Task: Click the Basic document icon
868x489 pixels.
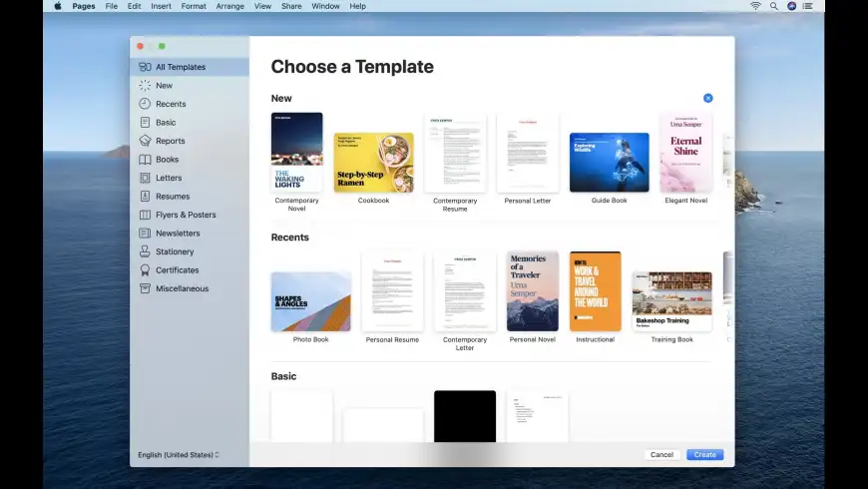Action: point(145,123)
